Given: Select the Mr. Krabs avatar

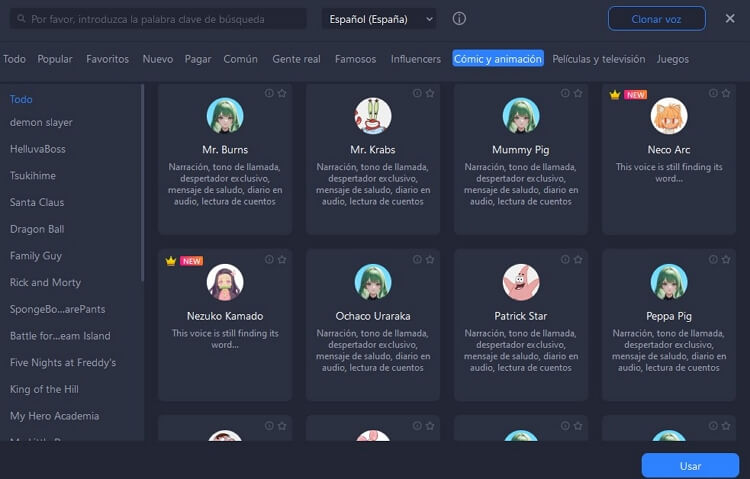Looking at the screenshot, I should (373, 116).
